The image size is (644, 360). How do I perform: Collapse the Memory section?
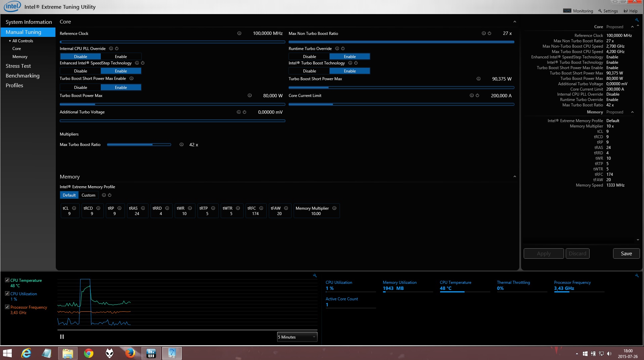pos(514,176)
